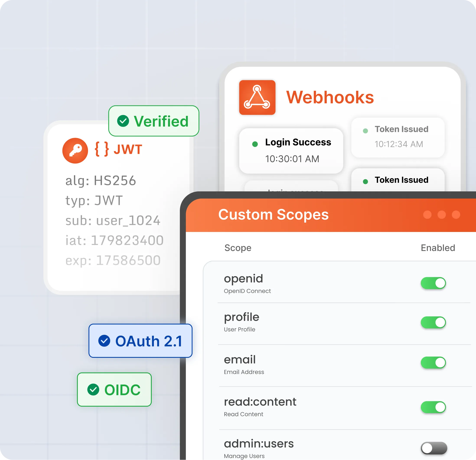Click the Webhooks heading
The width and height of the screenshot is (476, 460).
[330, 97]
